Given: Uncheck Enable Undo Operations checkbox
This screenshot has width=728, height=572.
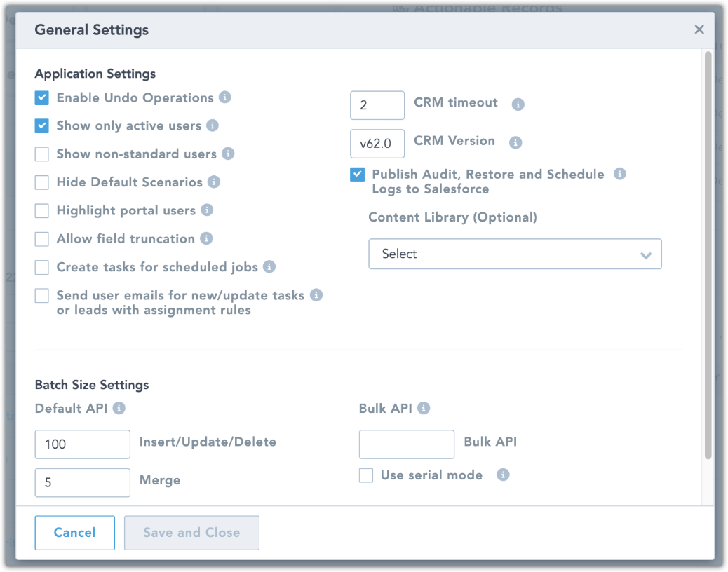Looking at the screenshot, I should pyautogui.click(x=42, y=97).
